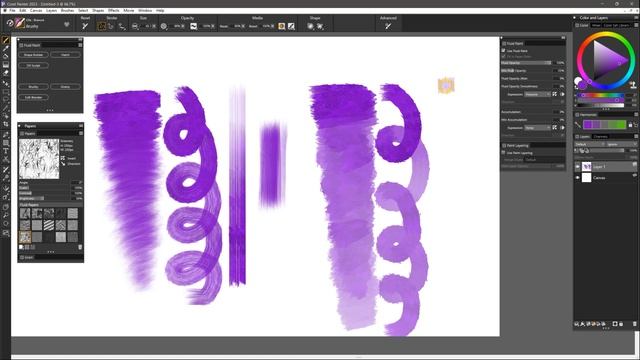Hide the Canvas layer with the eye icon

coord(577,178)
